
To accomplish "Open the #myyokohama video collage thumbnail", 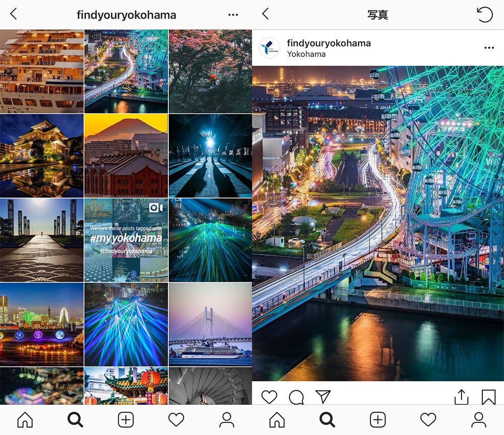I will [126, 240].
